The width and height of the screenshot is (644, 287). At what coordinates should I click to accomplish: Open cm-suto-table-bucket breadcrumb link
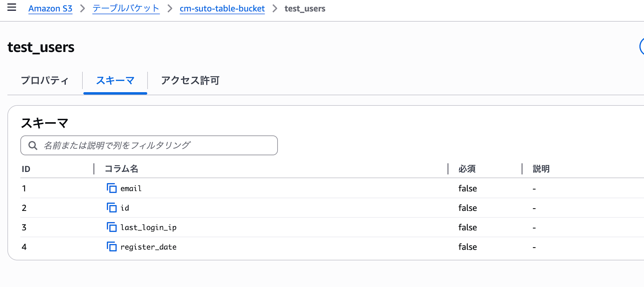222,8
